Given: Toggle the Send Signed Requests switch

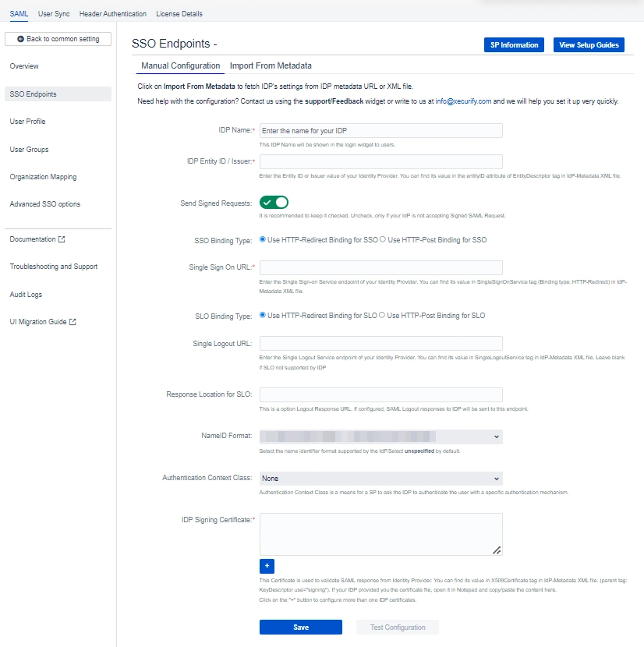Looking at the screenshot, I should tap(274, 203).
